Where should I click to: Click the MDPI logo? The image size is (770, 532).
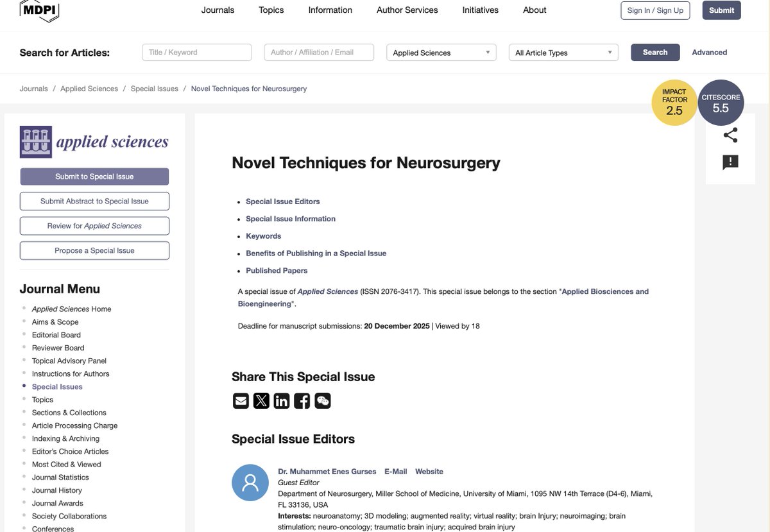pos(39,10)
